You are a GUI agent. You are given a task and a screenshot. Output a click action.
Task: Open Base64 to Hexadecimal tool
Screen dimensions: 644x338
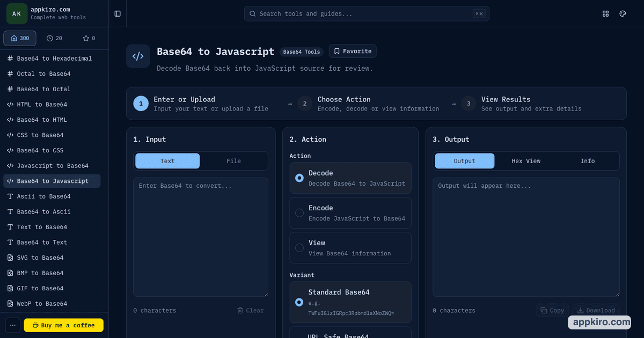(x=52, y=58)
